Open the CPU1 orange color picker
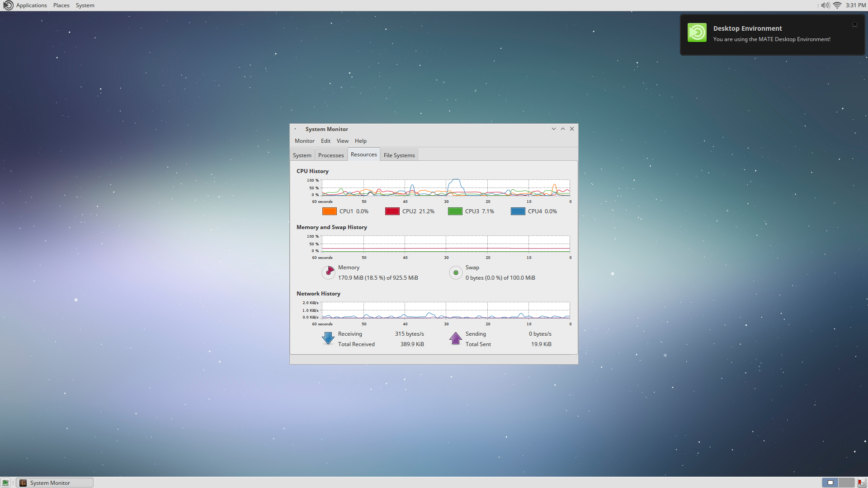Viewport: 868px width, 488px height. (329, 211)
